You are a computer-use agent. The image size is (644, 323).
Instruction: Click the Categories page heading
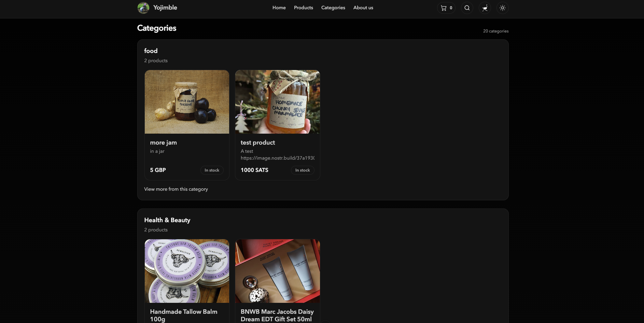pos(157,28)
